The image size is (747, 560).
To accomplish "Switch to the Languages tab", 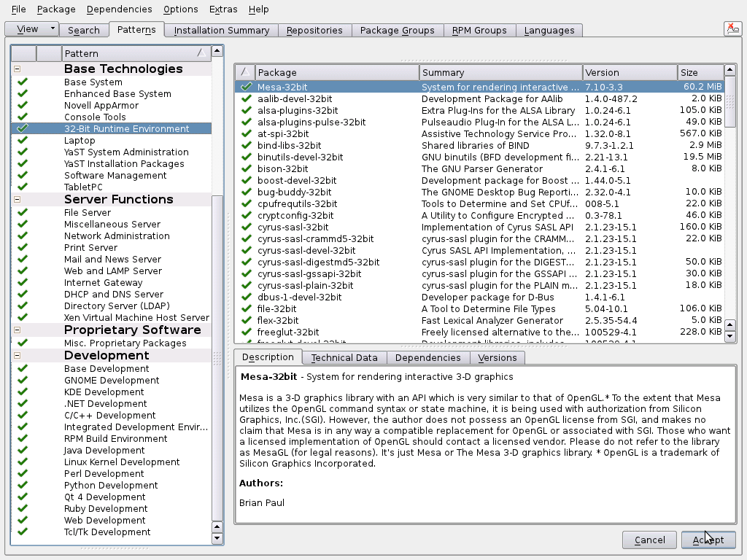I will click(549, 30).
